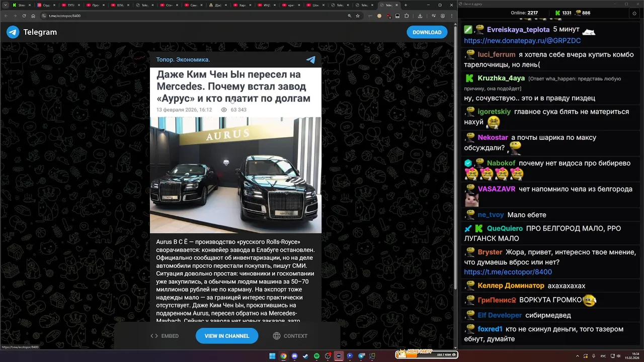Viewport: 644px width, 362px height.
Task: Switch to the first Kick Stre tab
Action: (x=22, y=5)
